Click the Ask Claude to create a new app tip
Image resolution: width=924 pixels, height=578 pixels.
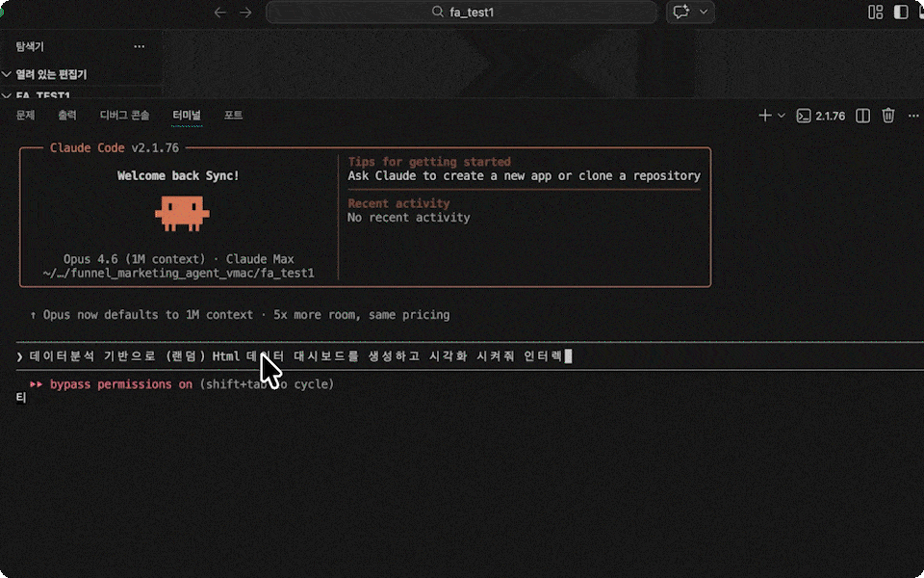(x=524, y=175)
